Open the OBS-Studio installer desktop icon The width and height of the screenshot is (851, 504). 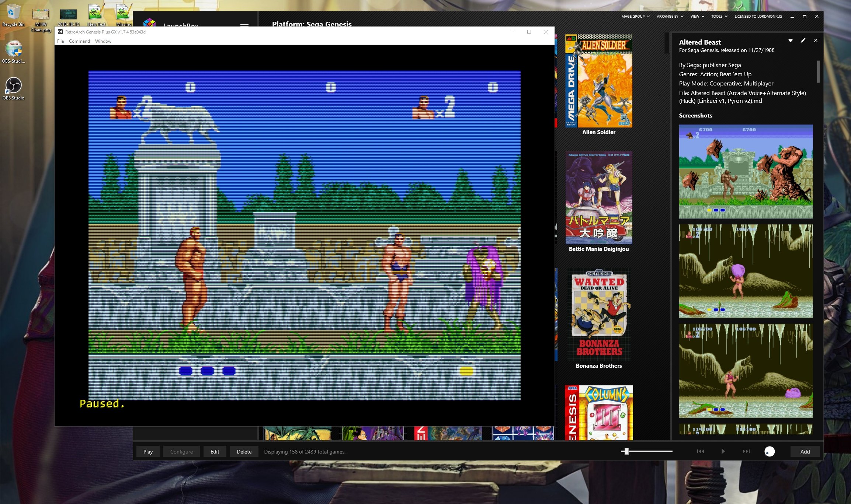click(14, 52)
